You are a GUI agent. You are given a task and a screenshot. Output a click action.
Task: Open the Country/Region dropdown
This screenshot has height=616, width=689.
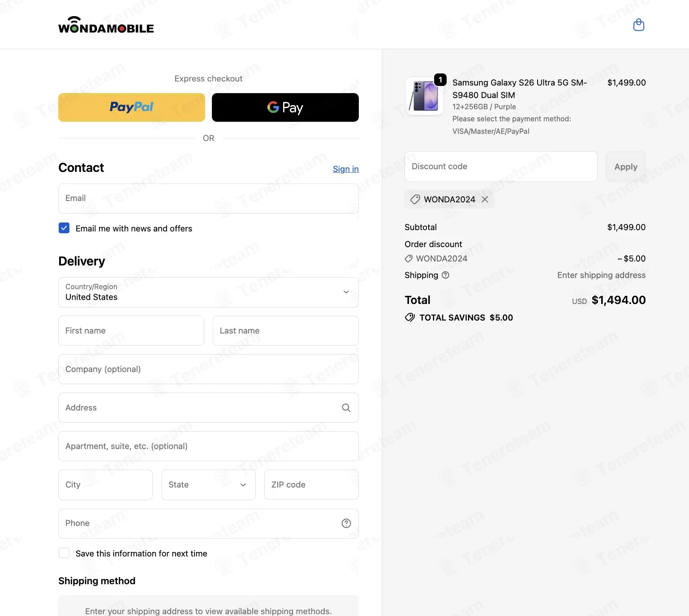(x=208, y=292)
